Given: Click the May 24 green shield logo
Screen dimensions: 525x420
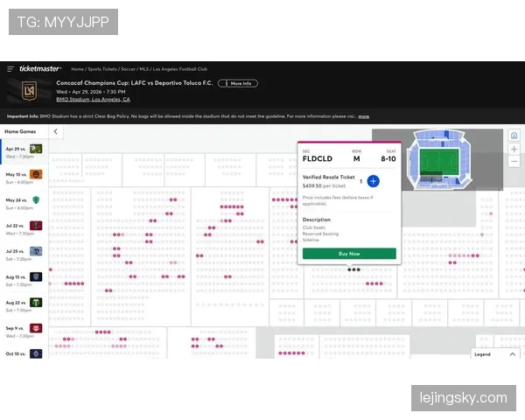Looking at the screenshot, I should pyautogui.click(x=36, y=200).
